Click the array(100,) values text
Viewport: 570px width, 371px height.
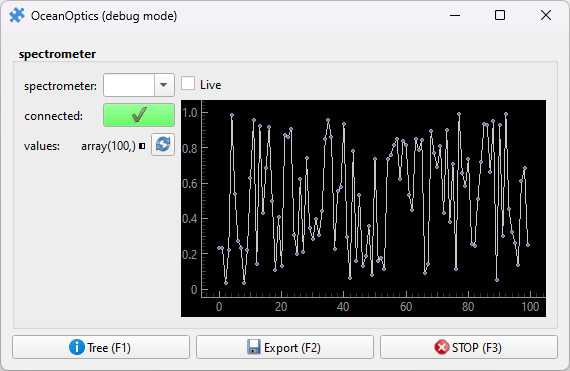(x=108, y=146)
